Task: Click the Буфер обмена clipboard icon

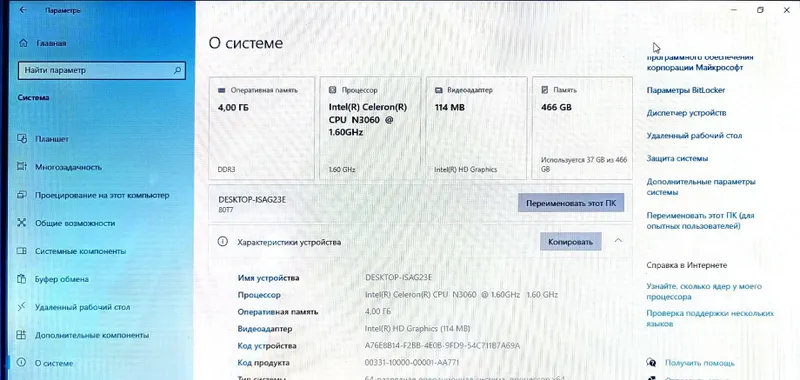Action: click(21, 279)
